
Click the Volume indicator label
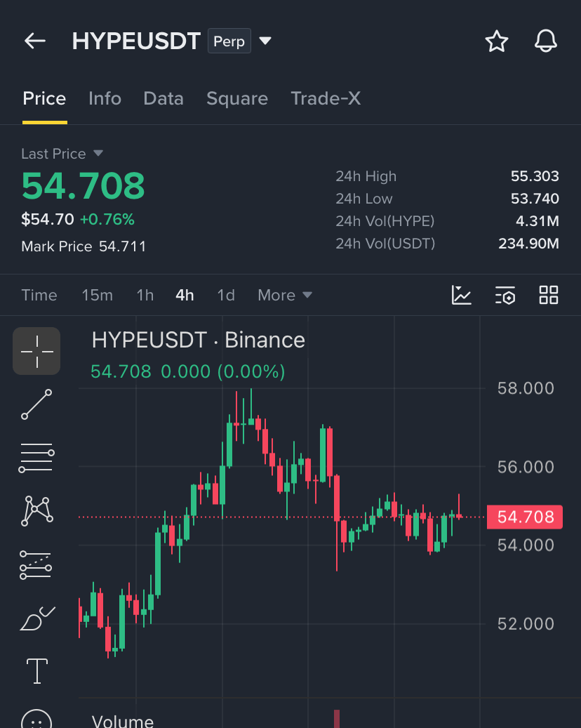(x=123, y=721)
